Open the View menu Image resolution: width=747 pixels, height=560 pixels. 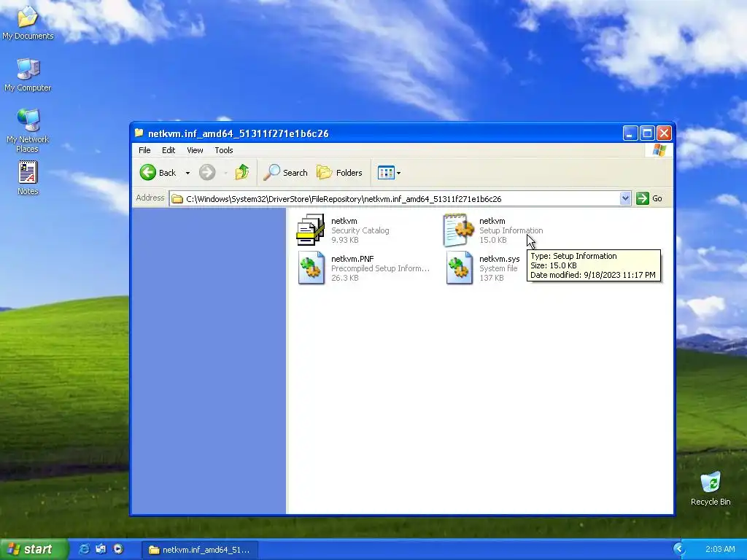(195, 150)
